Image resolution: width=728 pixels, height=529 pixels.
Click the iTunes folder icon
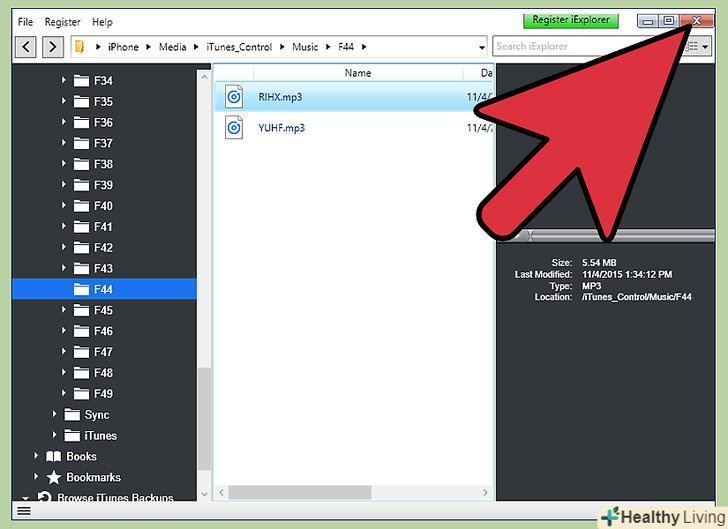tap(72, 436)
